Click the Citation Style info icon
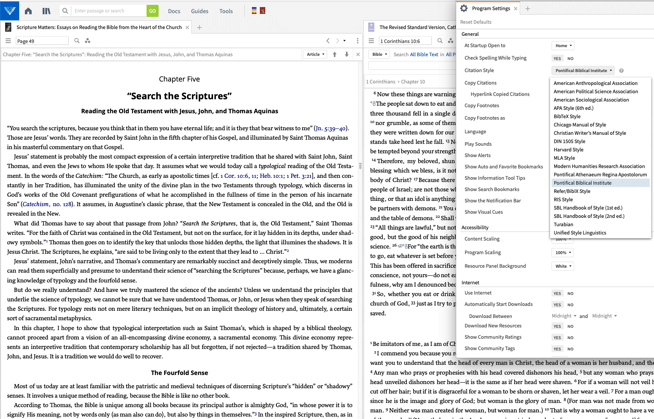This screenshot has width=654, height=419. pos(621,70)
